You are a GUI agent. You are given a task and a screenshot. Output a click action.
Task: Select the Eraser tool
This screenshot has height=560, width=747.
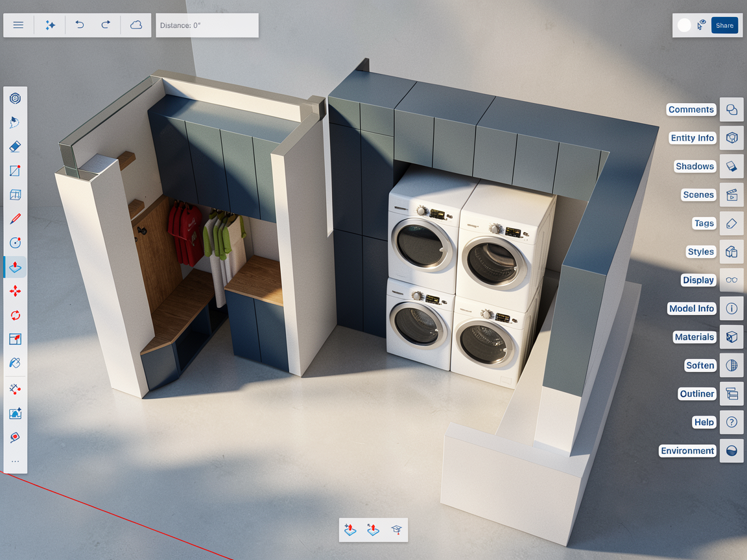16,147
